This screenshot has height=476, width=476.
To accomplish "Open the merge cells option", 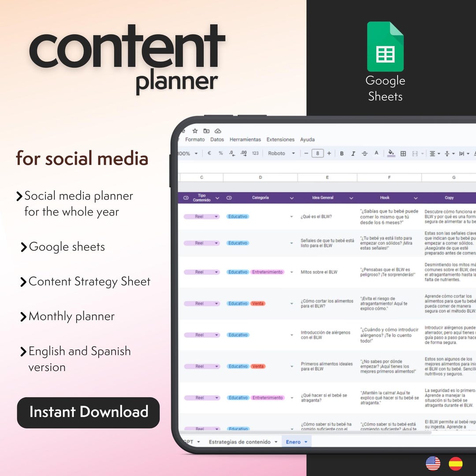I will click(x=415, y=153).
